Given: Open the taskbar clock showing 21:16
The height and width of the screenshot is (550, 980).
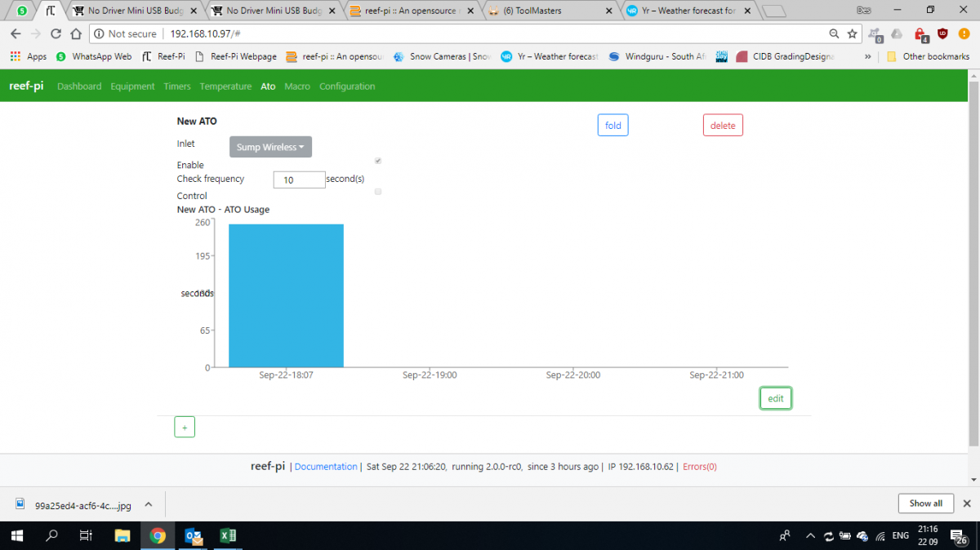Looking at the screenshot, I should coord(929,536).
